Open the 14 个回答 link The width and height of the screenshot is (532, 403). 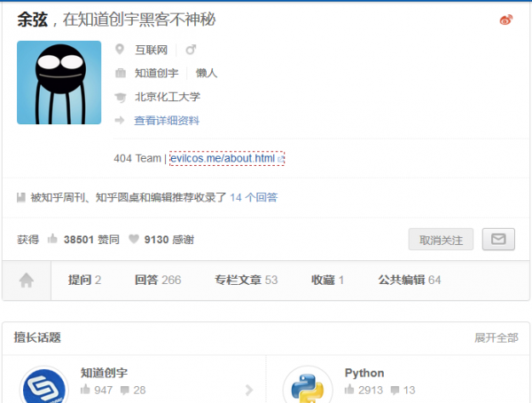point(254,197)
